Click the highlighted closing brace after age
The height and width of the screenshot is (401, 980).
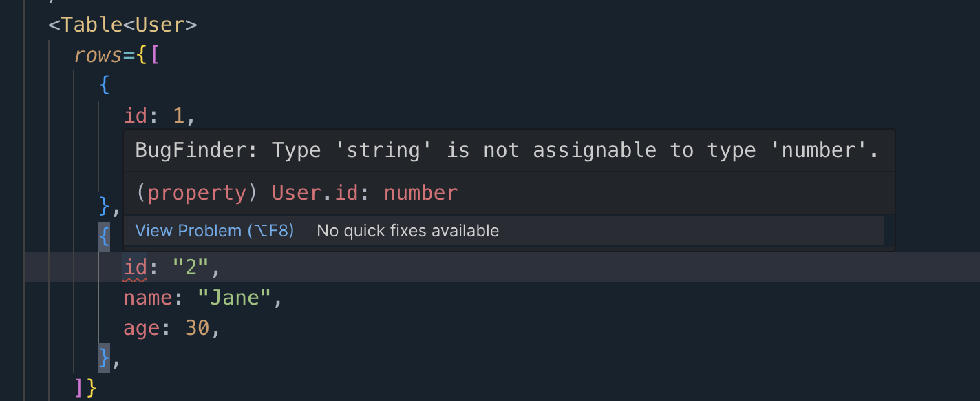(x=104, y=358)
